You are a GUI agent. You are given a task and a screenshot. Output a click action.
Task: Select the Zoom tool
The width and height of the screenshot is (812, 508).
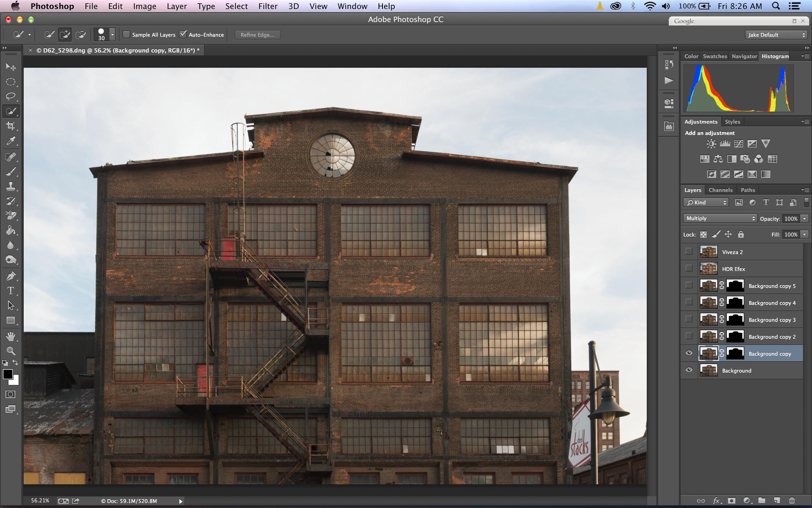(x=11, y=351)
